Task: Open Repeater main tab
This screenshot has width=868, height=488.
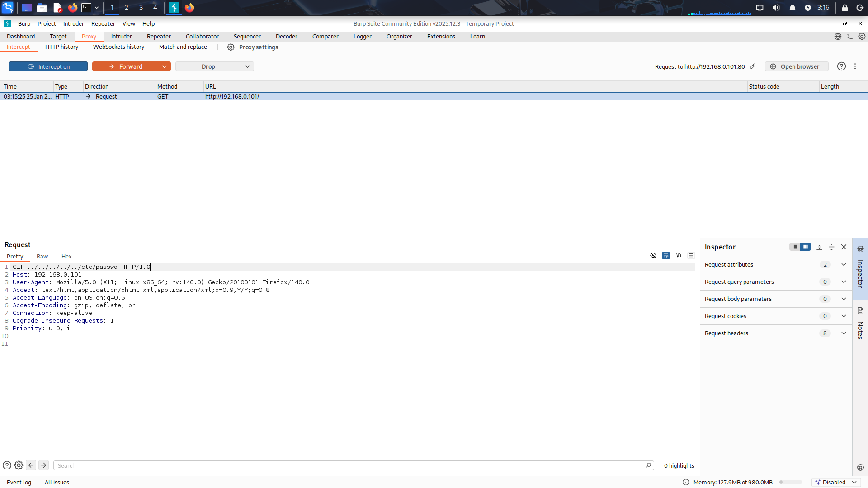Action: click(159, 37)
